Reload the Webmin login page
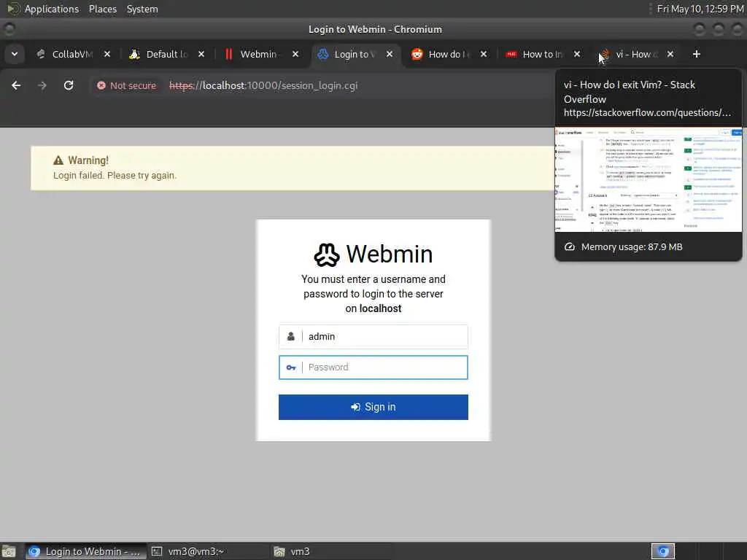This screenshot has height=560, width=747. [69, 85]
